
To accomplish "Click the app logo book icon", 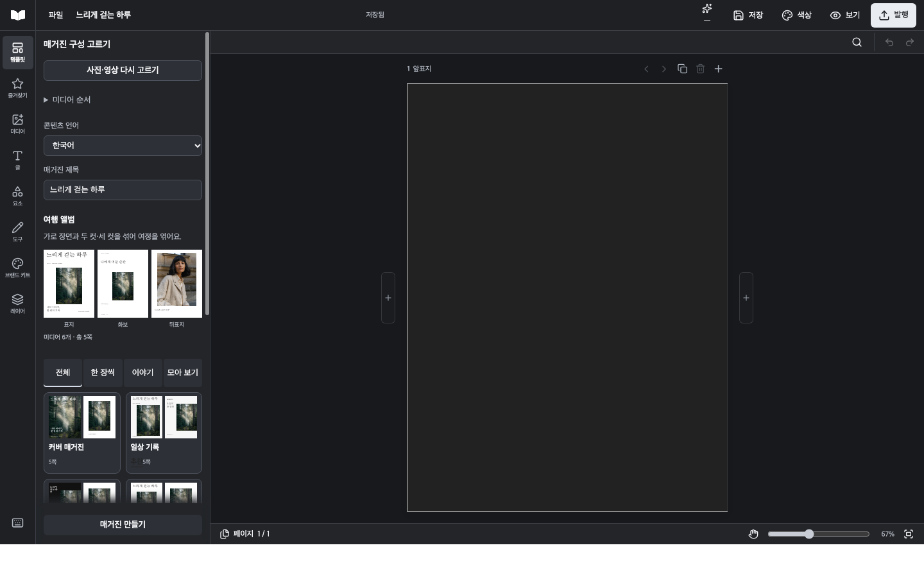I will [18, 15].
